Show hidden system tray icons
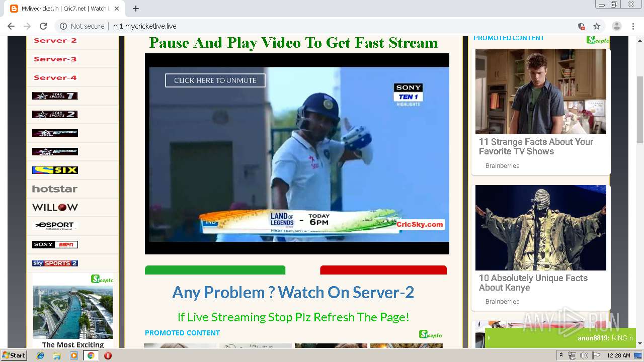Viewport: 644px width, 362px height. click(x=561, y=355)
